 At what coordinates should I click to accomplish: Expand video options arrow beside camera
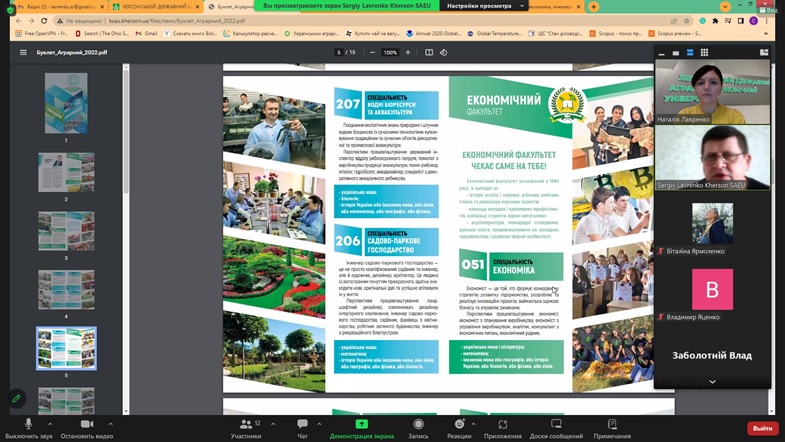pos(110,424)
